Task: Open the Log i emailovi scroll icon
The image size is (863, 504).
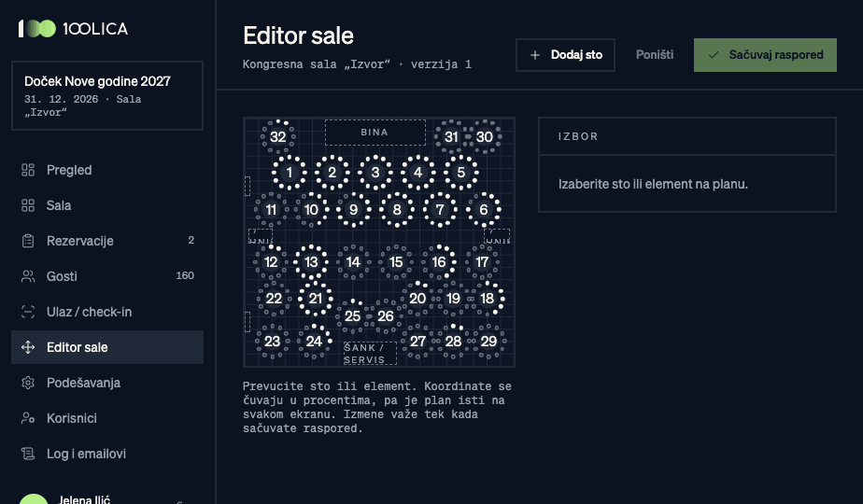Action: 28,454
